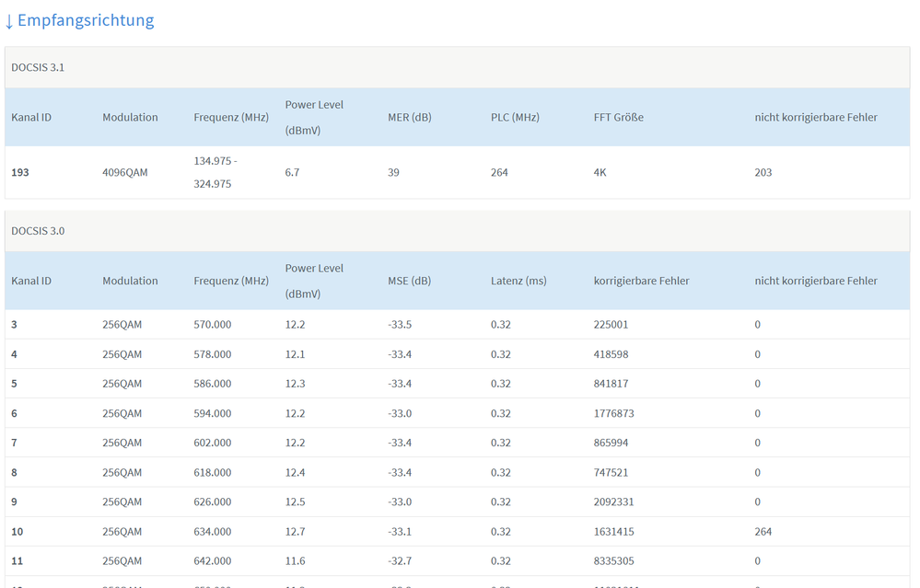This screenshot has height=588, width=920.
Task: Click the power level value 12.7
Action: point(296,531)
